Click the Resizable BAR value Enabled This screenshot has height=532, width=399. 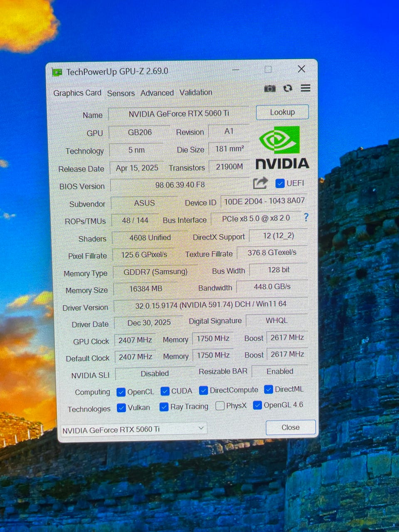coord(280,372)
